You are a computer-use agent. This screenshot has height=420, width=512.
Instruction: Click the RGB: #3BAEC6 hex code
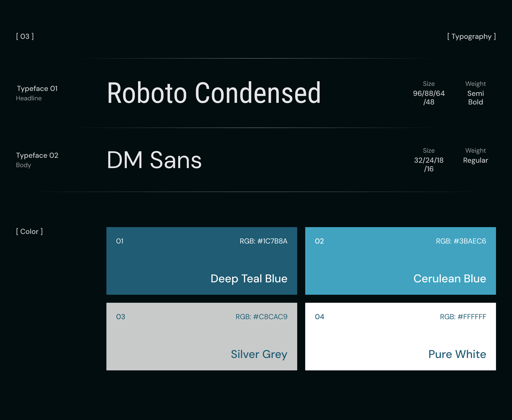tap(461, 241)
